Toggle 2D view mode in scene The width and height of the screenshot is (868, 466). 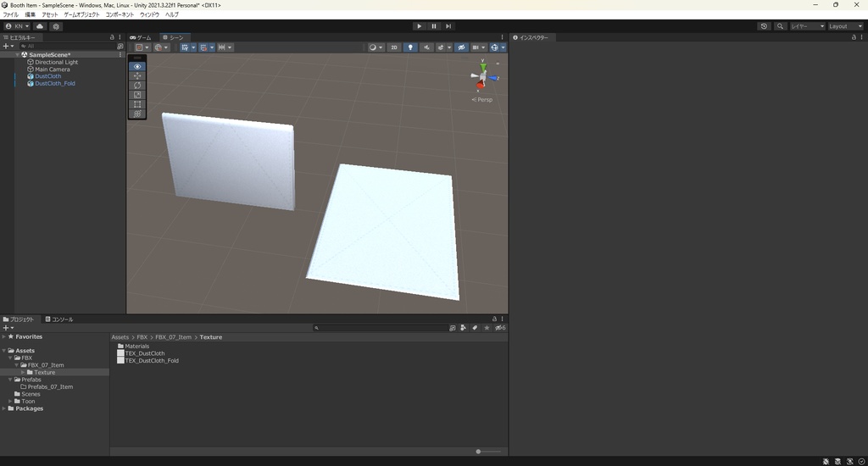[x=393, y=47]
